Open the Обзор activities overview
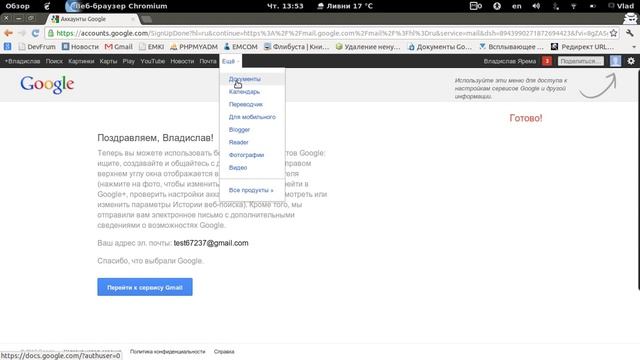 click(18, 6)
